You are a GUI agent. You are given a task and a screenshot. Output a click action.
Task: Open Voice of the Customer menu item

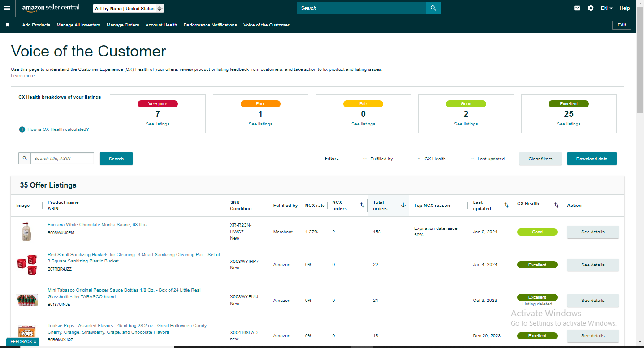(x=266, y=25)
